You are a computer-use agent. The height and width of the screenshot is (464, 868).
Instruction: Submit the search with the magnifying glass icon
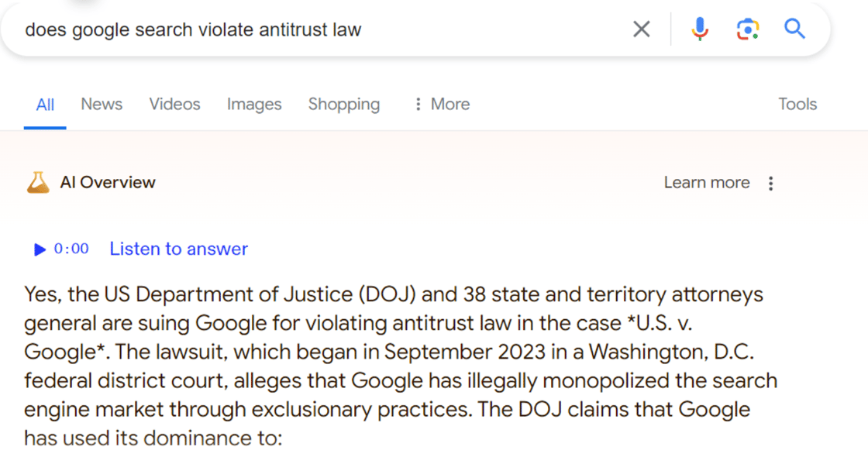pos(794,29)
